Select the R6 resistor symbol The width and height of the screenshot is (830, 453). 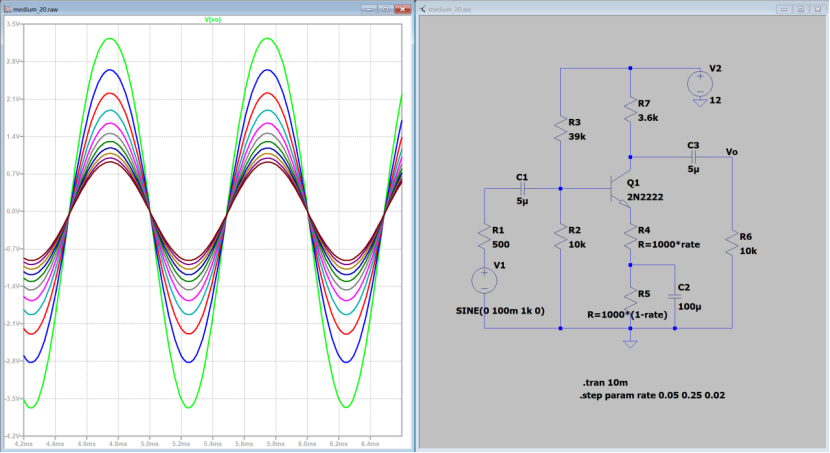(732, 244)
